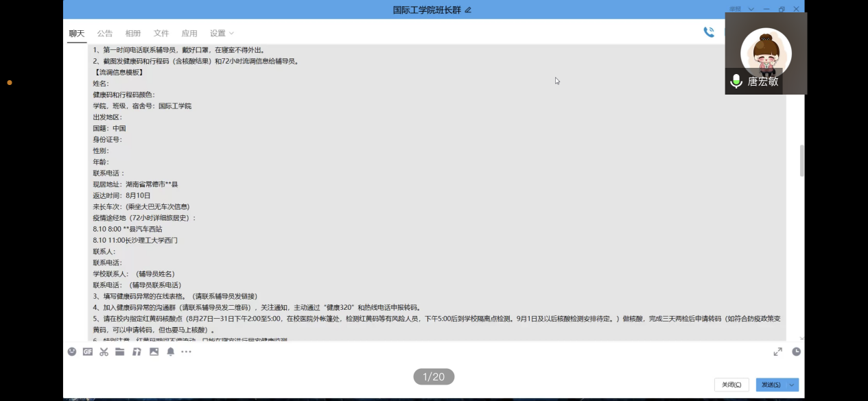This screenshot has height=401, width=868.
Task: Open the emoji picker in the chat toolbar
Action: pos(72,352)
